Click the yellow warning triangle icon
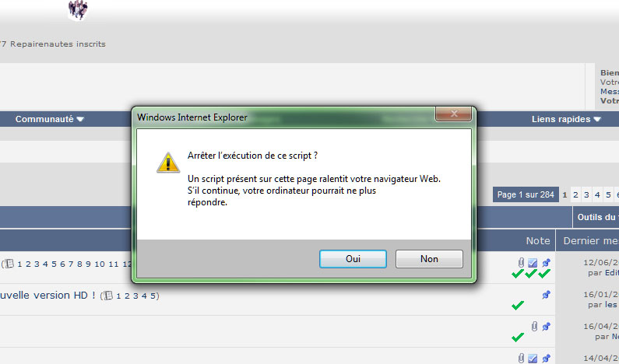The height and width of the screenshot is (364, 619). [x=168, y=163]
